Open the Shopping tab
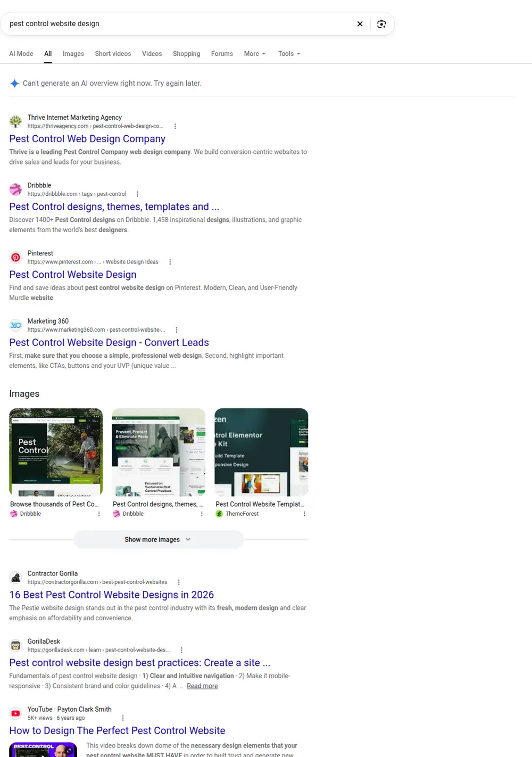Viewport: 532px width, 757px height. click(187, 54)
